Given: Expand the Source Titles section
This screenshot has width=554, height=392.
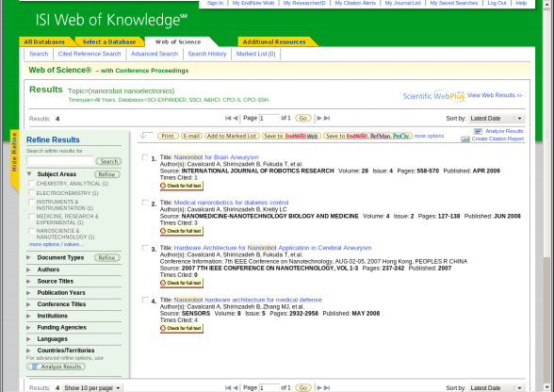Looking at the screenshot, I should [28, 282].
